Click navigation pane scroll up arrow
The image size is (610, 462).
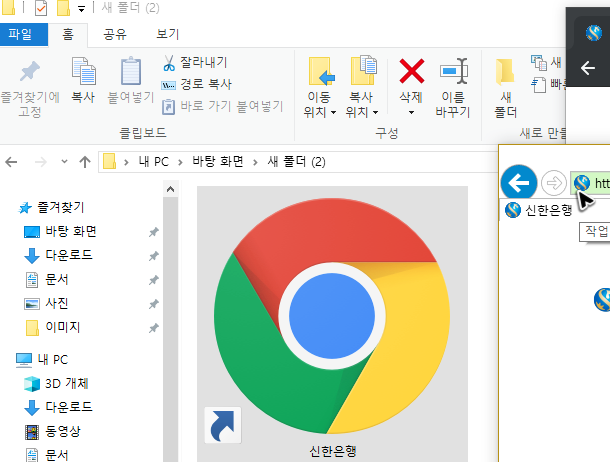coord(170,189)
